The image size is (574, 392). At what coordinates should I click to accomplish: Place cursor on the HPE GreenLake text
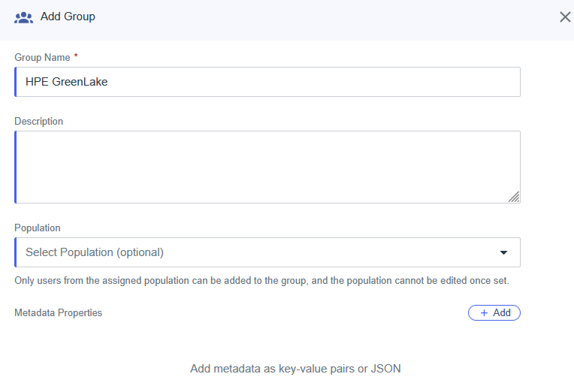coord(67,82)
